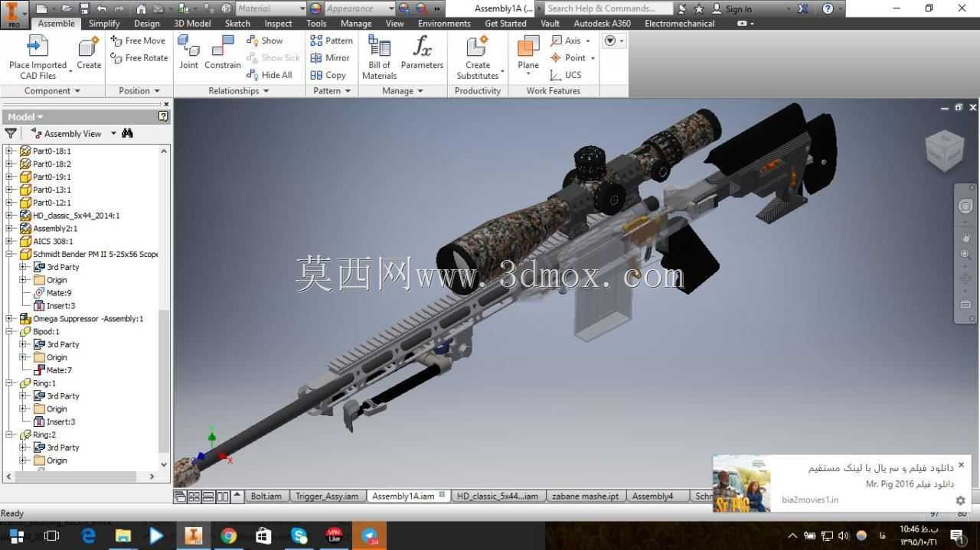Open File Explorer from the taskbar
Screen dimensions: 980x550
tap(122, 535)
